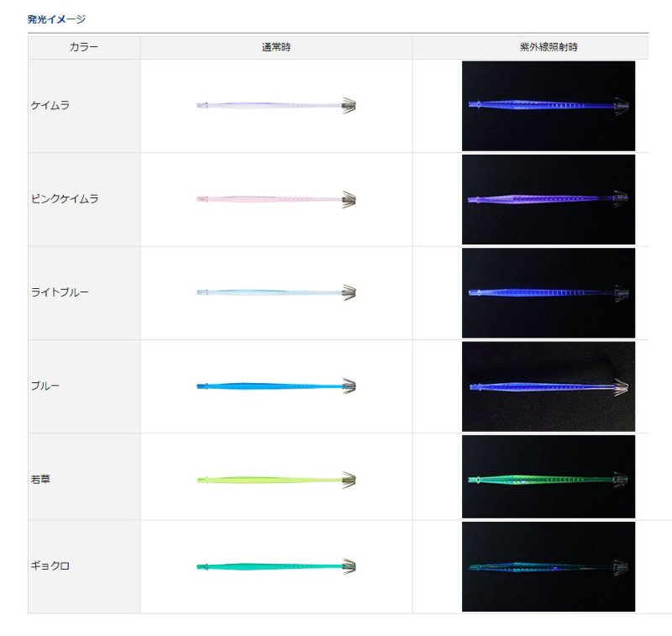Click the 紫外線照射時 column header
Image resolution: width=672 pixels, height=636 pixels.
click(549, 46)
